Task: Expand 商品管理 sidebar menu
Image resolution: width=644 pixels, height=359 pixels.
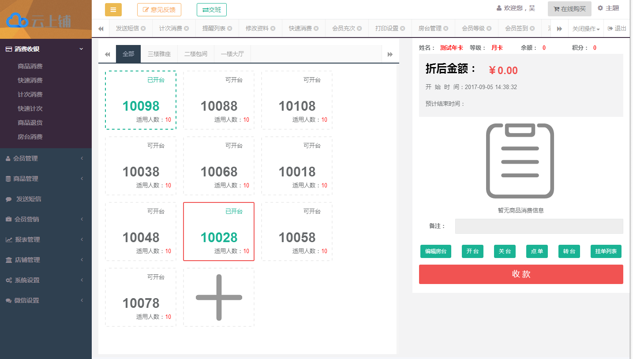Action: pyautogui.click(x=46, y=179)
